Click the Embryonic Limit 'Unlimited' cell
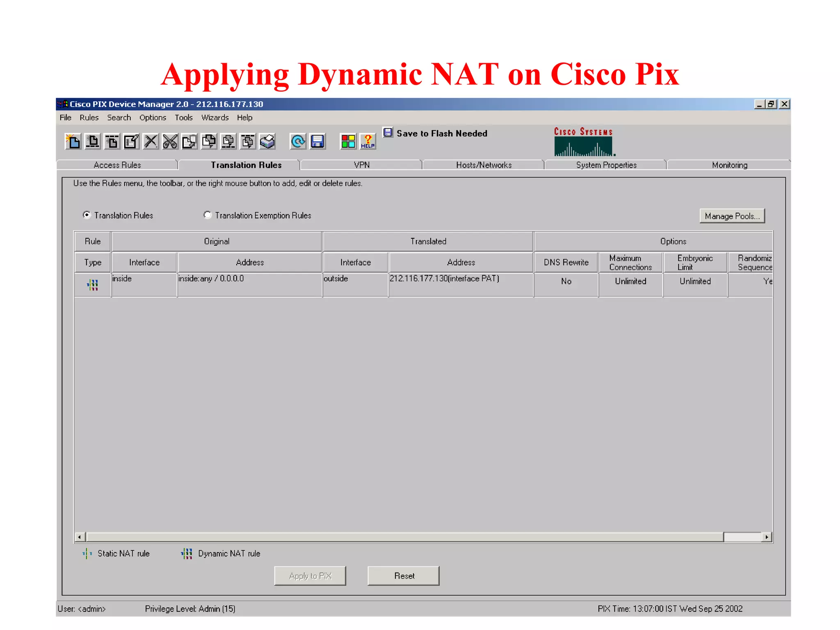This screenshot has height=630, width=840. coord(695,285)
